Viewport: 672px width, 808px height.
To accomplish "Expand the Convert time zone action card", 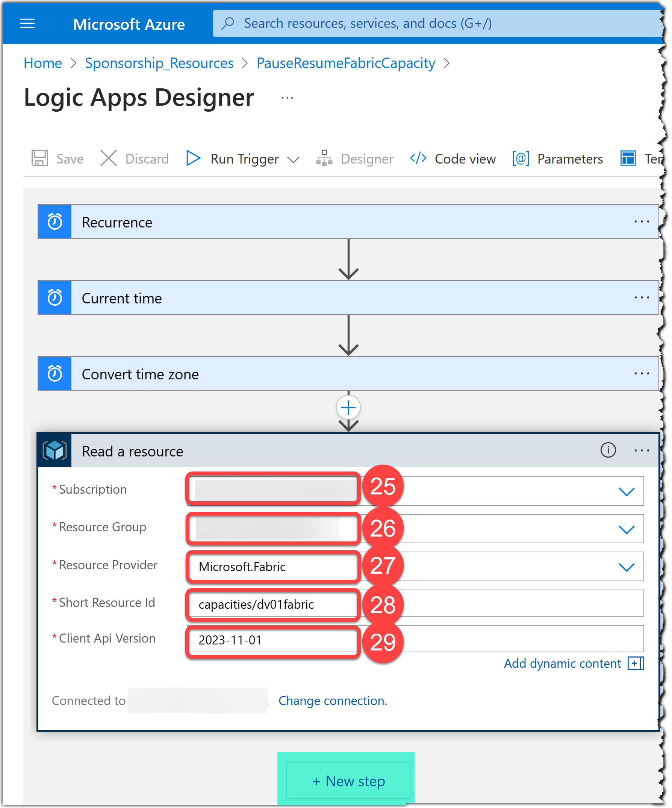I will point(348,374).
